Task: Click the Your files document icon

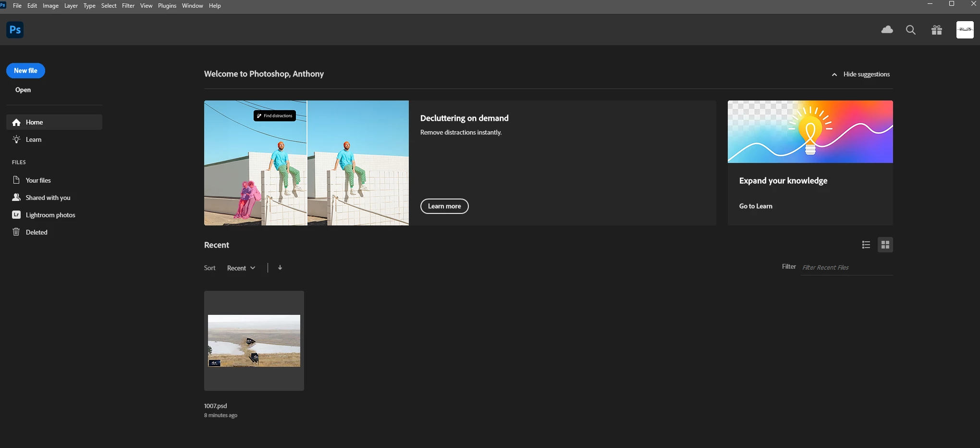Action: (16, 180)
